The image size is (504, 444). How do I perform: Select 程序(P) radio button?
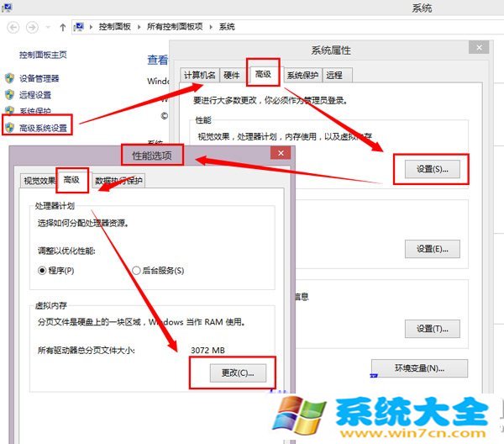(42, 271)
